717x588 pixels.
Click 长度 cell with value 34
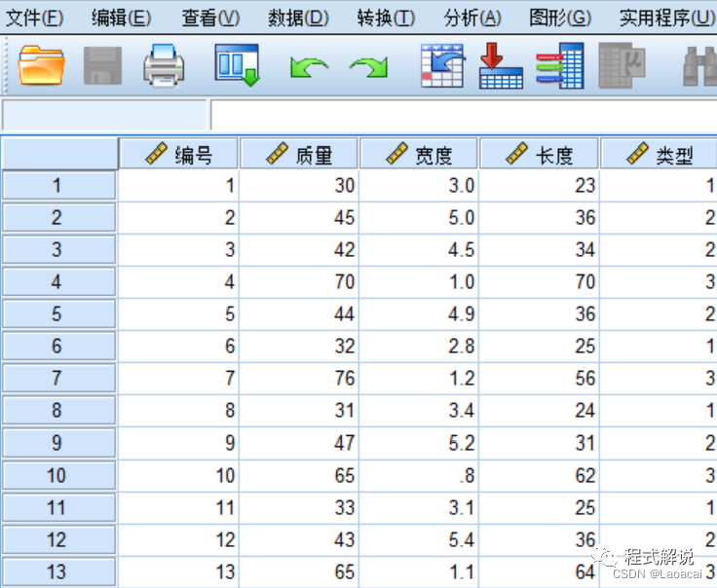(x=539, y=250)
